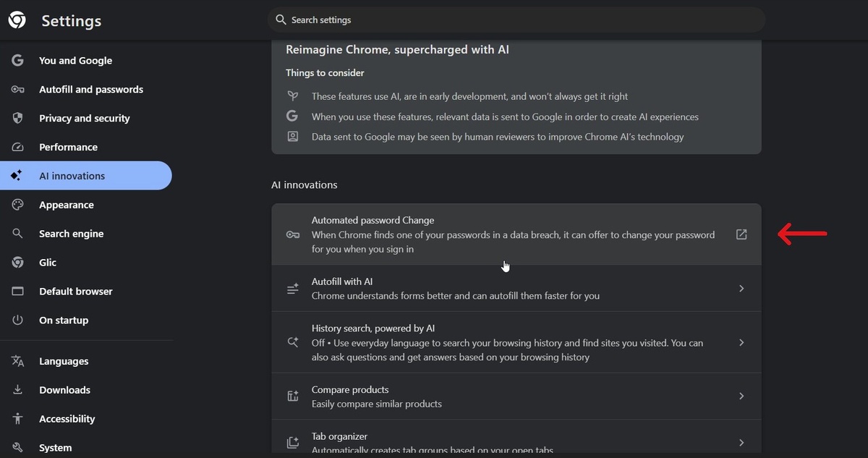Click the search magnifier icon
868x458 pixels.
(x=281, y=20)
